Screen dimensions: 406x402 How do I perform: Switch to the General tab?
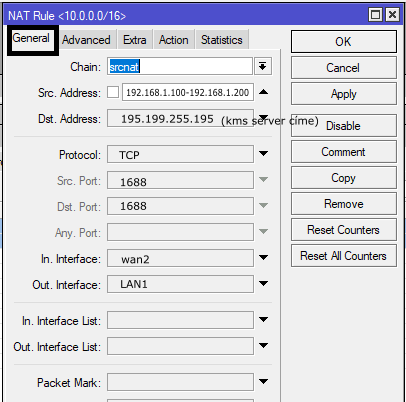click(31, 38)
